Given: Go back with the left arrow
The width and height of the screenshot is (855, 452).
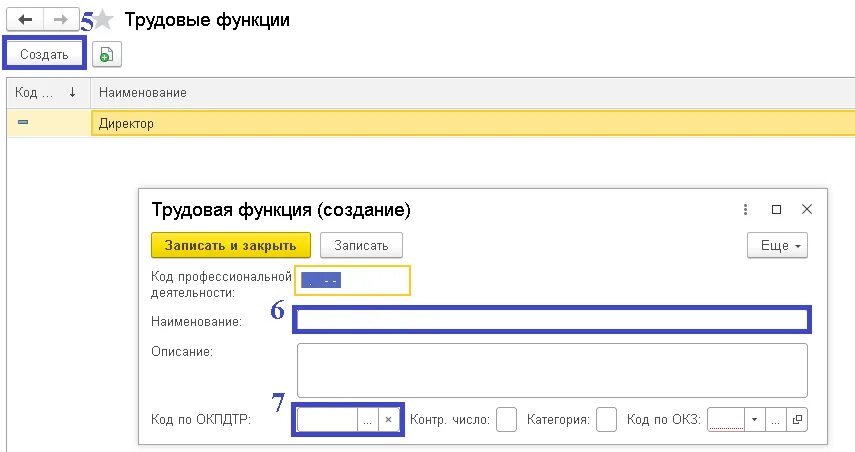Looking at the screenshot, I should point(25,20).
